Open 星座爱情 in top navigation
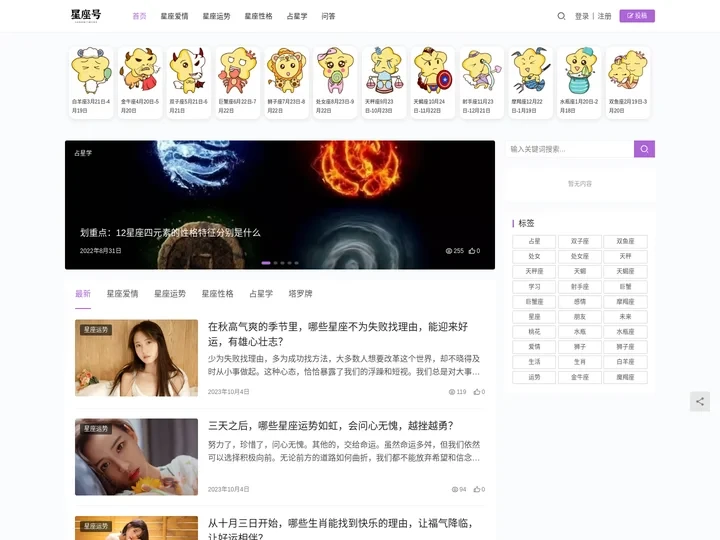 (x=174, y=16)
